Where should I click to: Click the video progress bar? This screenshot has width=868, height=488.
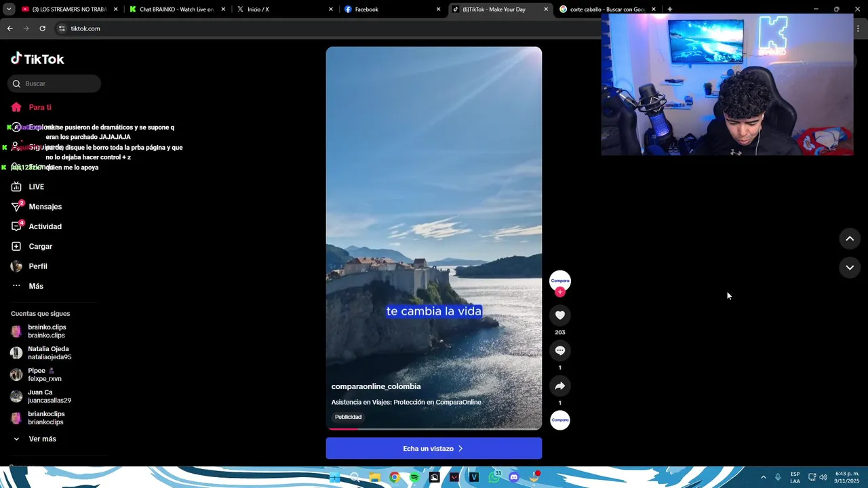coord(434,428)
